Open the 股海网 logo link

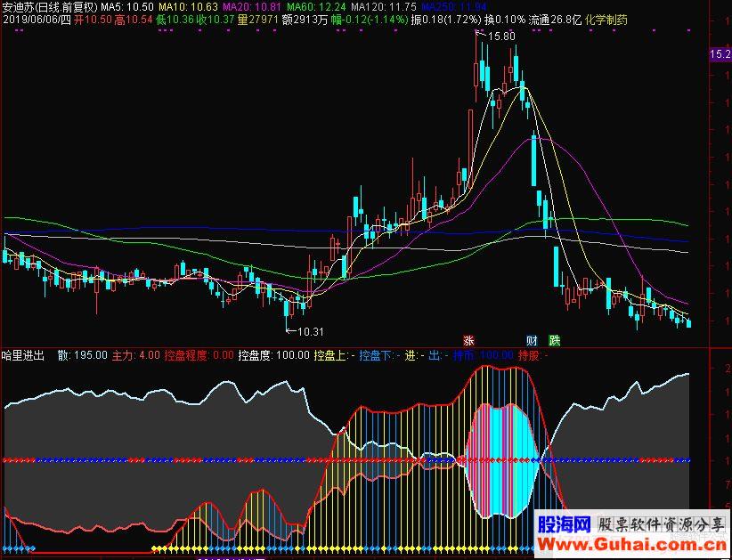pos(564,524)
